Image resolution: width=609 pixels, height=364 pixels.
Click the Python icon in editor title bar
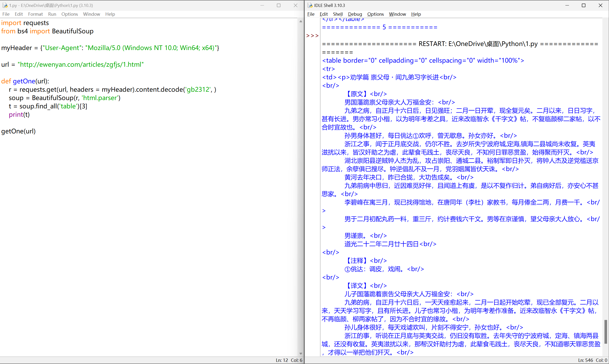5,5
